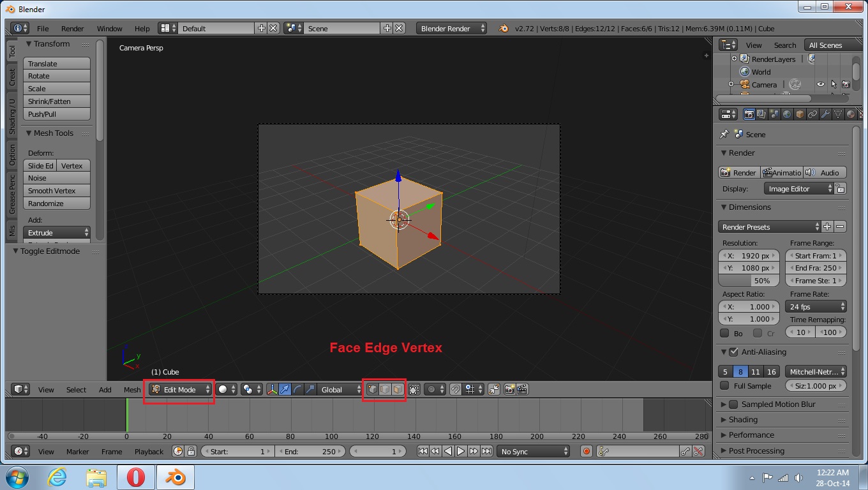Click insert keyframe key icon in timeline
Image resolution: width=868 pixels, height=490 pixels.
tap(685, 451)
